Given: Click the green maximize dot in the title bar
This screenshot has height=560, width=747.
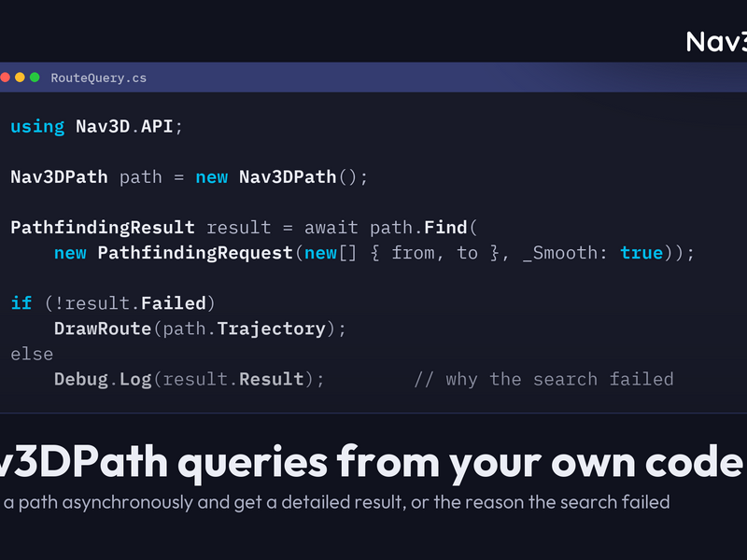Looking at the screenshot, I should (x=35, y=77).
